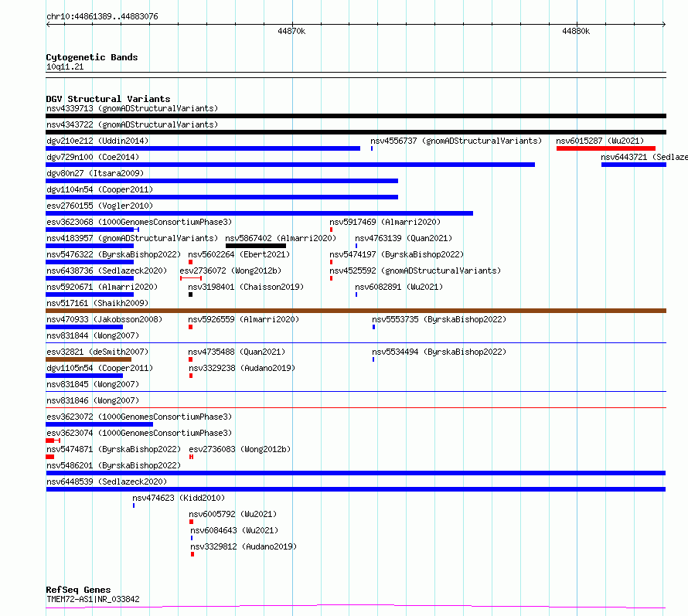Viewport: 688px width, 616px height.
Task: Select dgv1104n54 (Cooper2011) variant
Action: click(100, 189)
